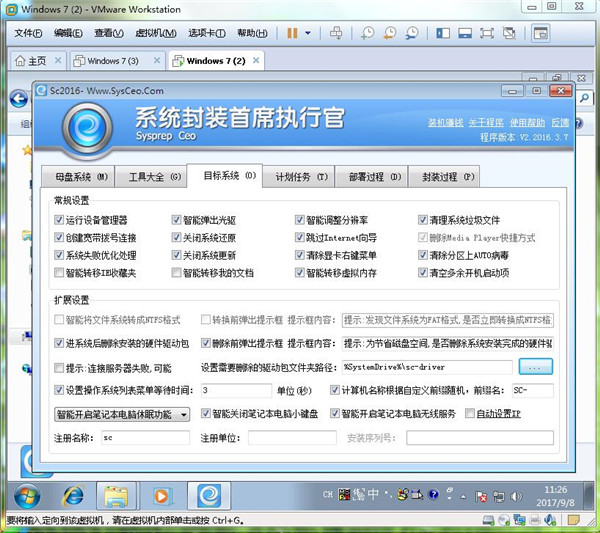Open the snapshot manager icon
Image resolution: width=600 pixels, height=533 pixels.
pyautogui.click(x=412, y=33)
